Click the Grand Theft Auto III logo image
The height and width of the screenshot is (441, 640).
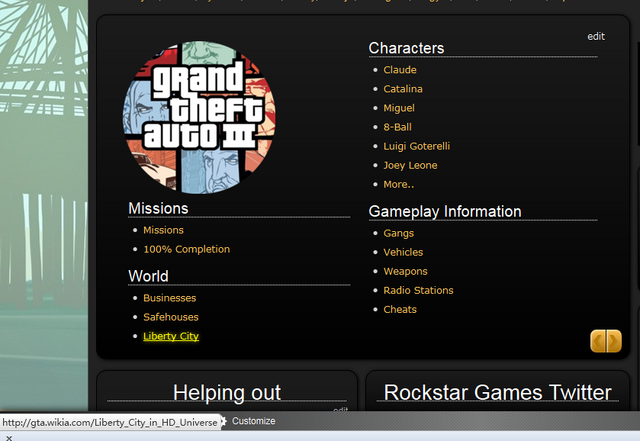coord(199,117)
